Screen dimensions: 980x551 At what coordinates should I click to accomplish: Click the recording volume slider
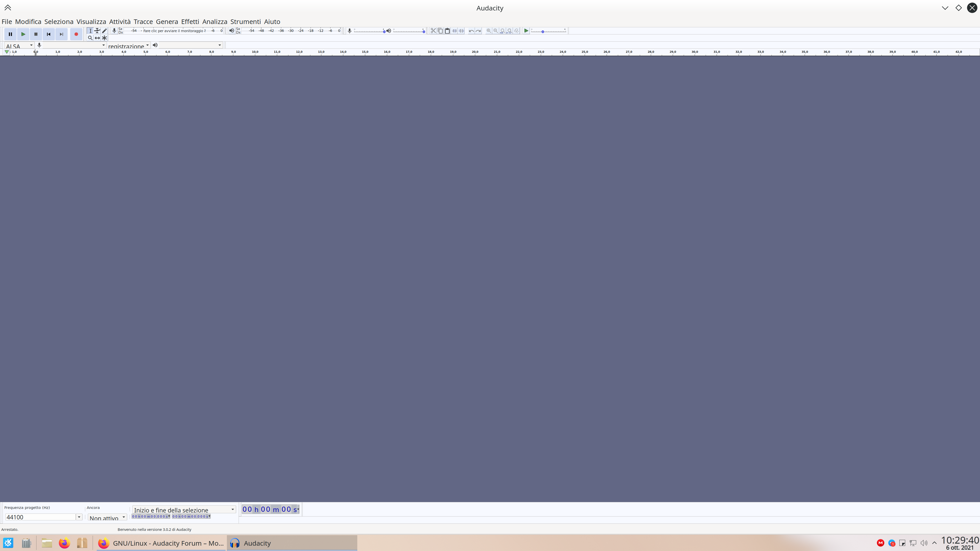(370, 31)
